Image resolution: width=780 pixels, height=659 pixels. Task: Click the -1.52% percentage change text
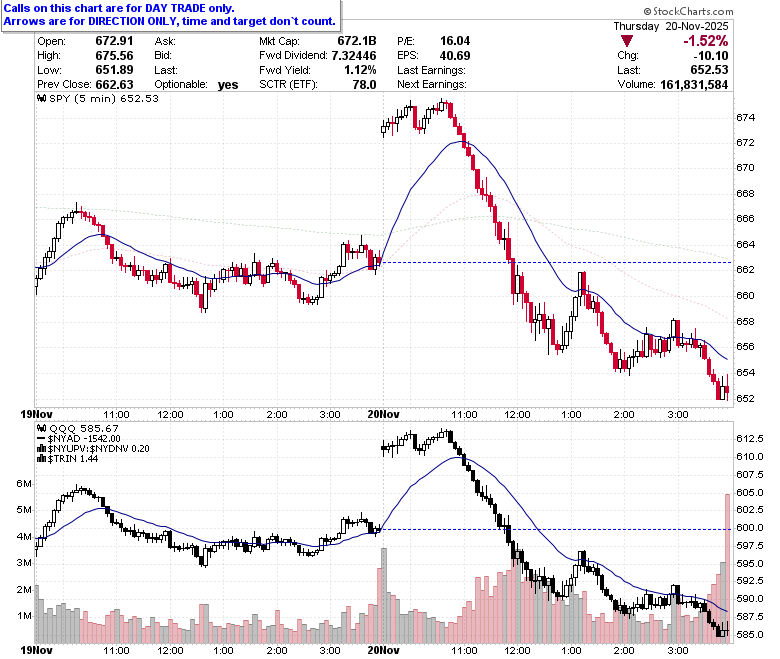coord(705,41)
